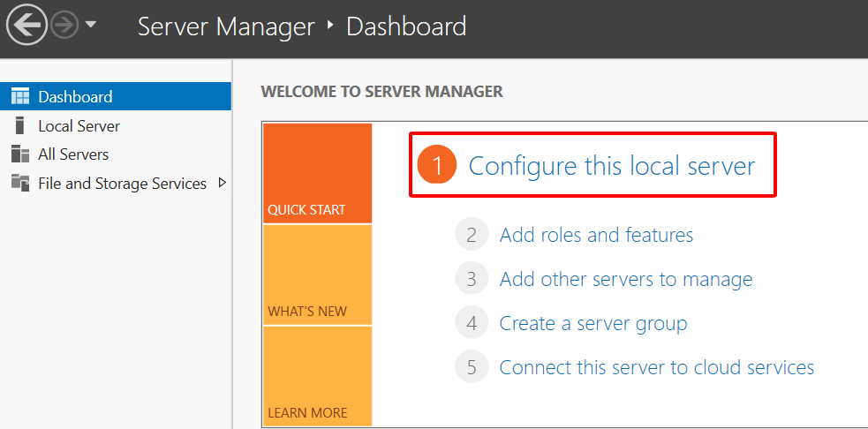
Task: Click the forward navigation arrow button
Action: click(65, 26)
